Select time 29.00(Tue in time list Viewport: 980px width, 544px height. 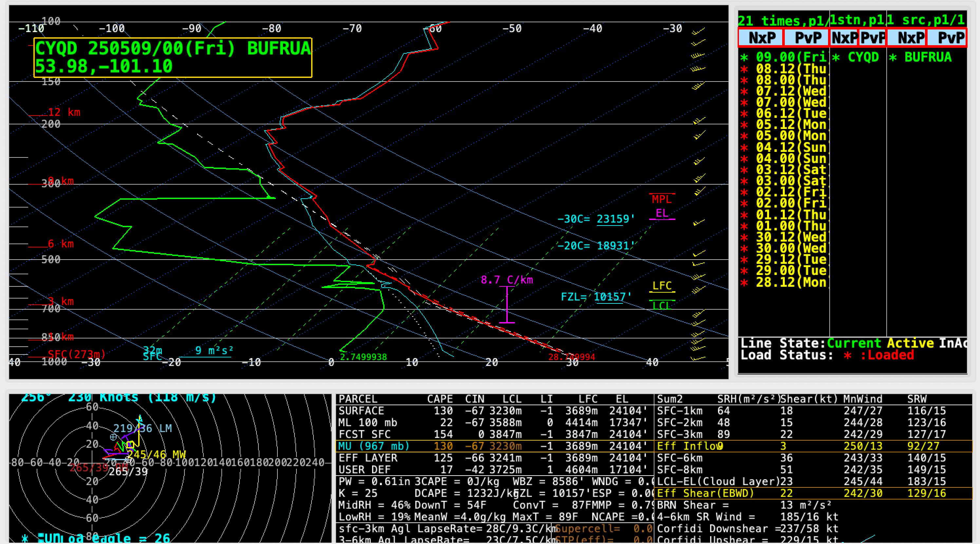point(784,271)
